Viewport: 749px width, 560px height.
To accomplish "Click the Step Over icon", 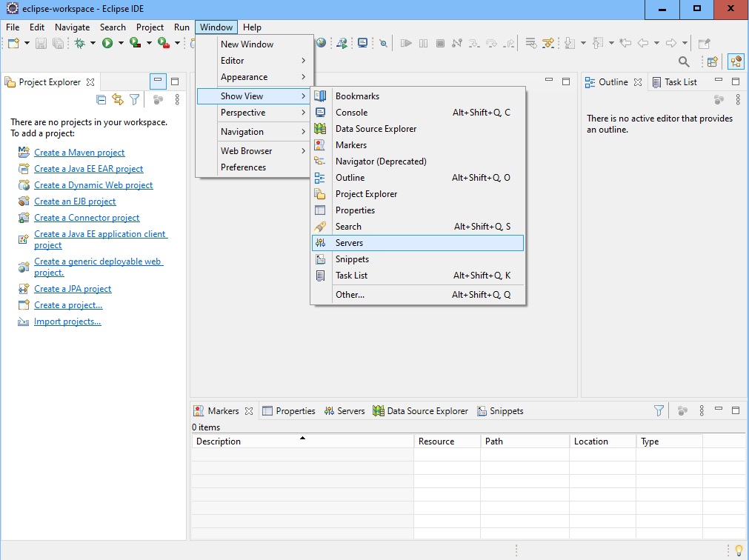I will coord(491,44).
